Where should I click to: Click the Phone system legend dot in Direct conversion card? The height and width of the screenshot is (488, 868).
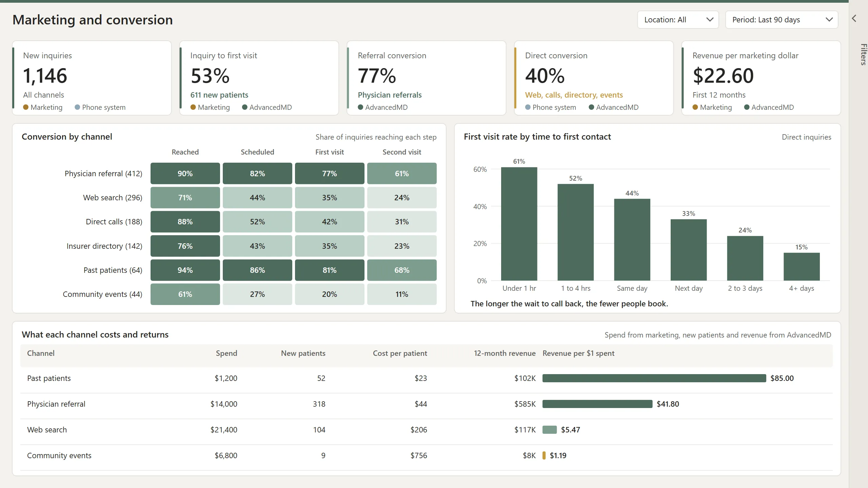click(x=528, y=107)
